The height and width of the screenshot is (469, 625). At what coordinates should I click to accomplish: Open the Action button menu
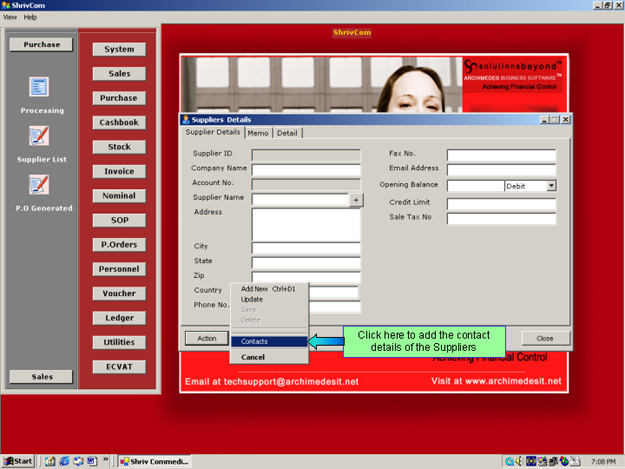coord(207,338)
